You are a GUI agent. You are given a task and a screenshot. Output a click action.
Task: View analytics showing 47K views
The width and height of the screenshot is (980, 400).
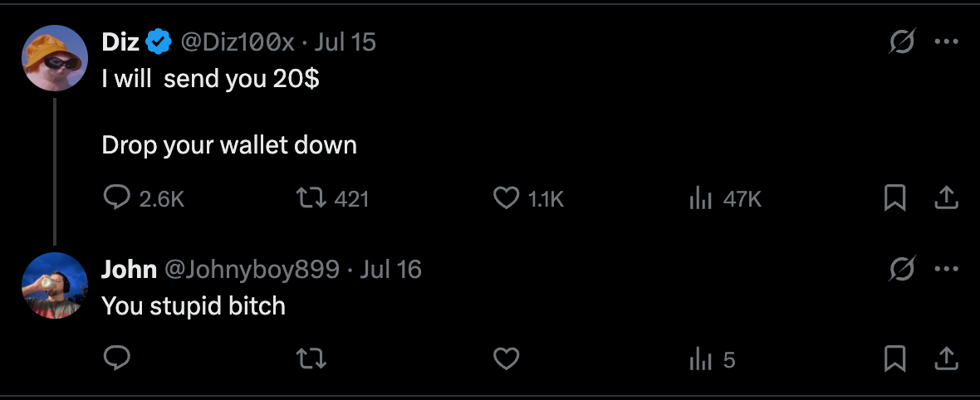[x=724, y=199]
